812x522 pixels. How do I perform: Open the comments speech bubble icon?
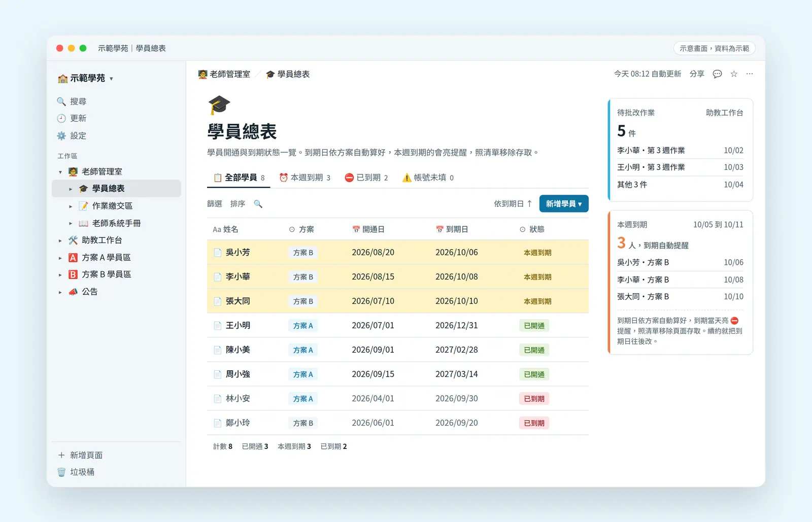[x=717, y=74]
